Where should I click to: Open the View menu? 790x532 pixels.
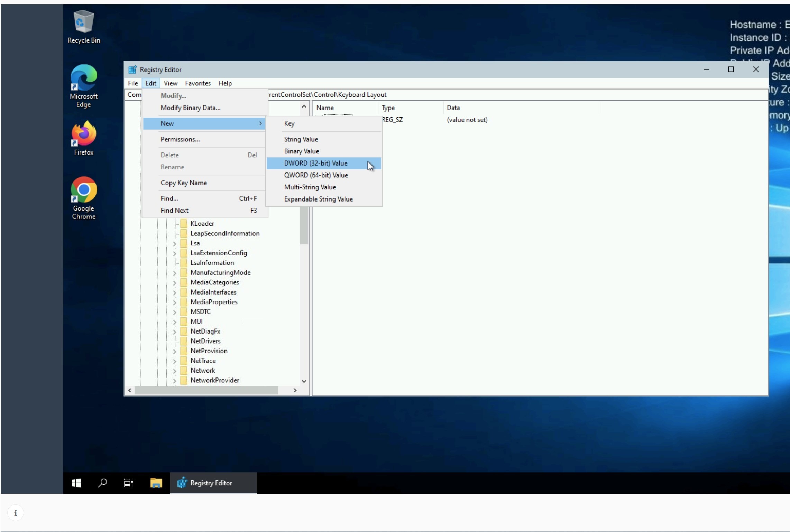point(171,83)
